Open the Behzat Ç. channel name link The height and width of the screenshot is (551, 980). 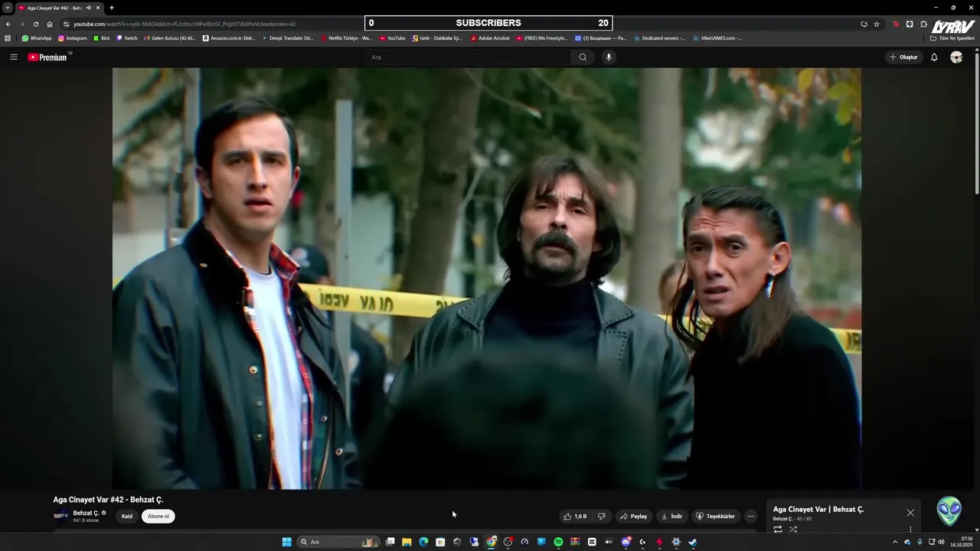pos(86,514)
